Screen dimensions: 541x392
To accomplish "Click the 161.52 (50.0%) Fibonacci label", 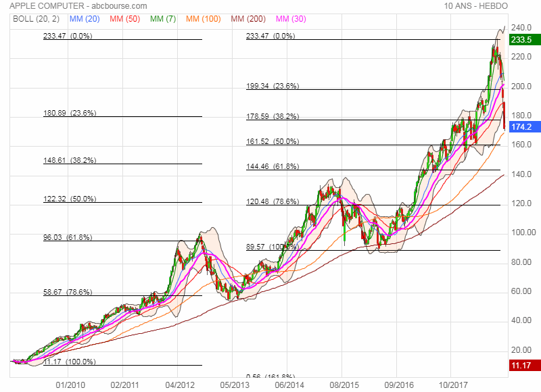I will tap(273, 141).
